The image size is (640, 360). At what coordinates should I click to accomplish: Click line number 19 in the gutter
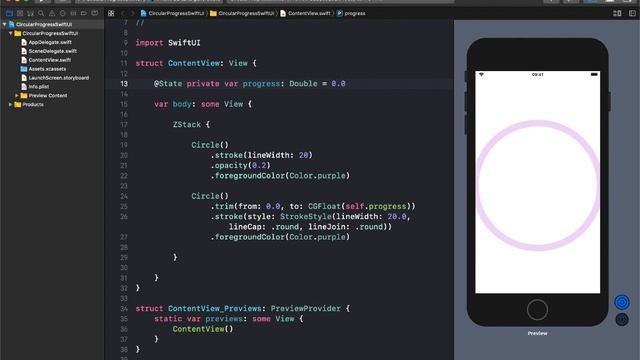(x=124, y=145)
